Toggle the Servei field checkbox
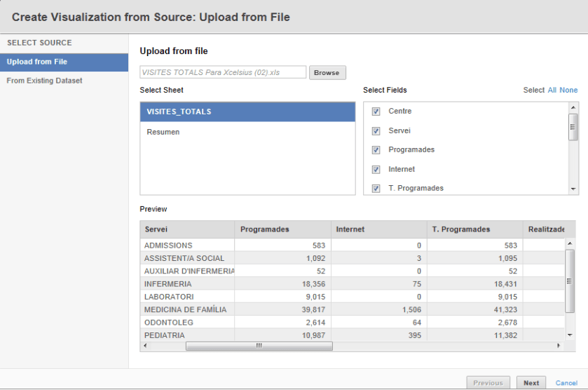 (x=376, y=131)
